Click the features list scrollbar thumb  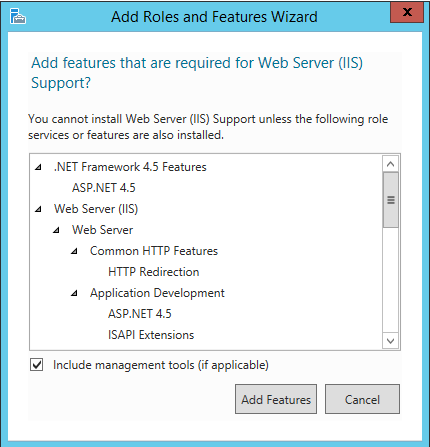coord(391,200)
